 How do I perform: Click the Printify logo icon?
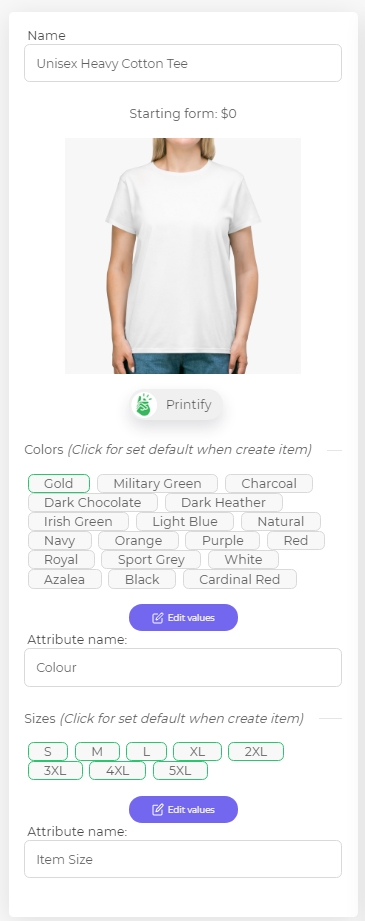coord(143,405)
